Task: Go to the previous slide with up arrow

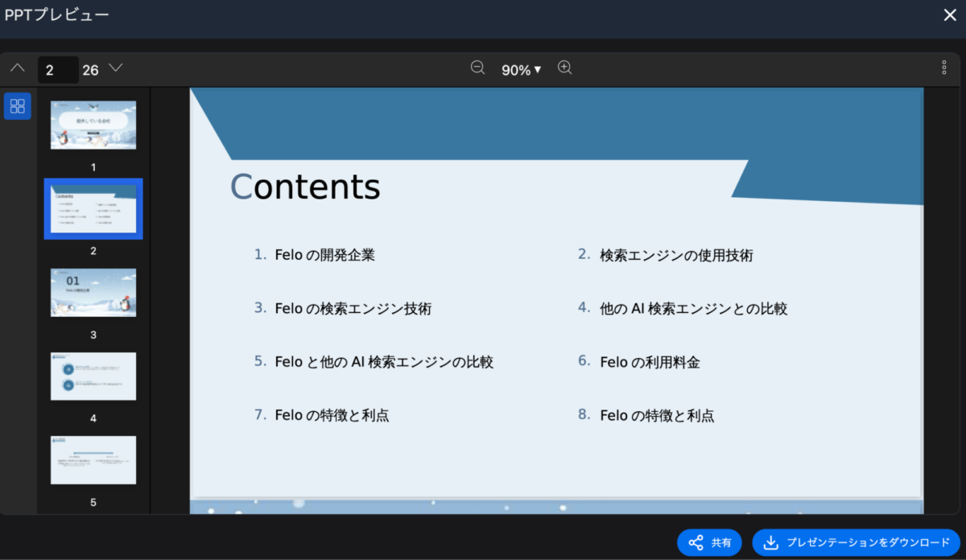Action: pyautogui.click(x=18, y=68)
